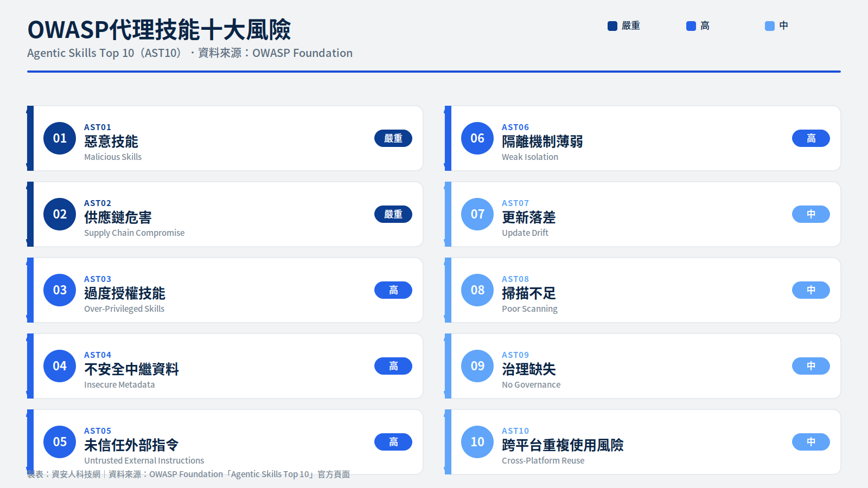Click the title 治理缺失
This screenshot has height=488, width=868.
[x=529, y=369]
